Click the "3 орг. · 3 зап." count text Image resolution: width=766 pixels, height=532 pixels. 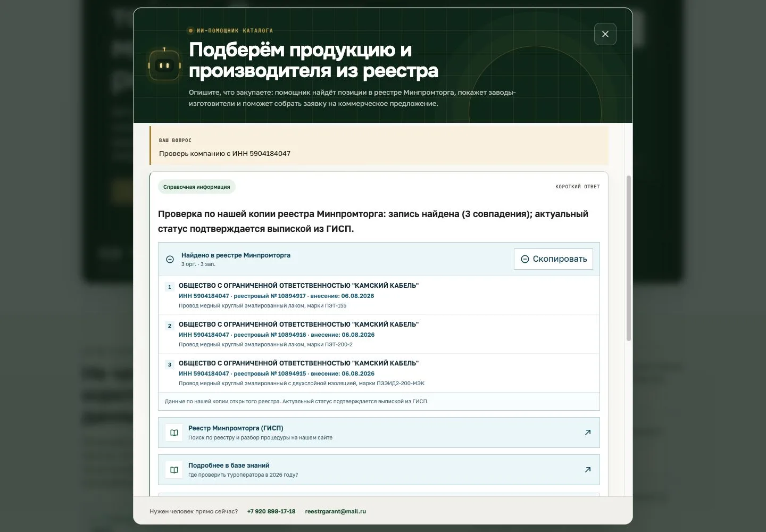pyautogui.click(x=198, y=264)
